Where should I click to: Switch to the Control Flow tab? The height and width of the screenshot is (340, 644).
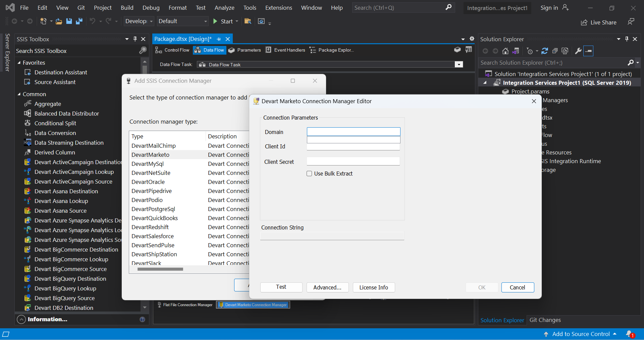(x=172, y=50)
